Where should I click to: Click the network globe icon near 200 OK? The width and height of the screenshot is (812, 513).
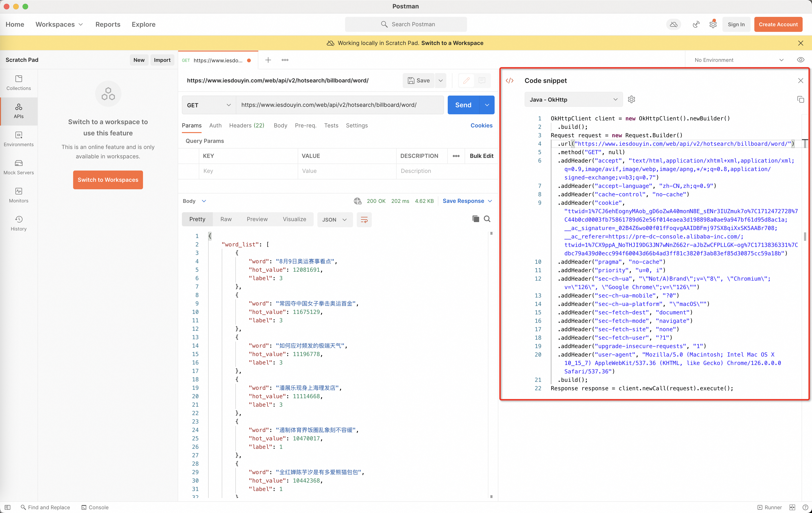[358, 201]
